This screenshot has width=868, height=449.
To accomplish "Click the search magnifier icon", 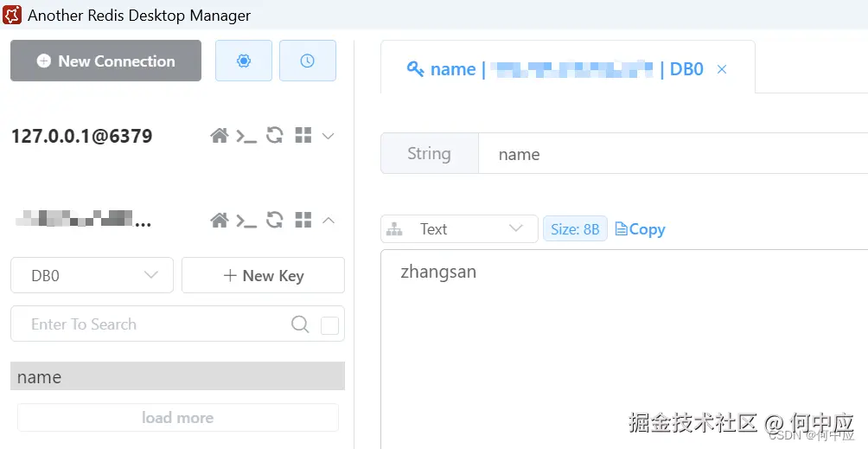I will [x=300, y=324].
